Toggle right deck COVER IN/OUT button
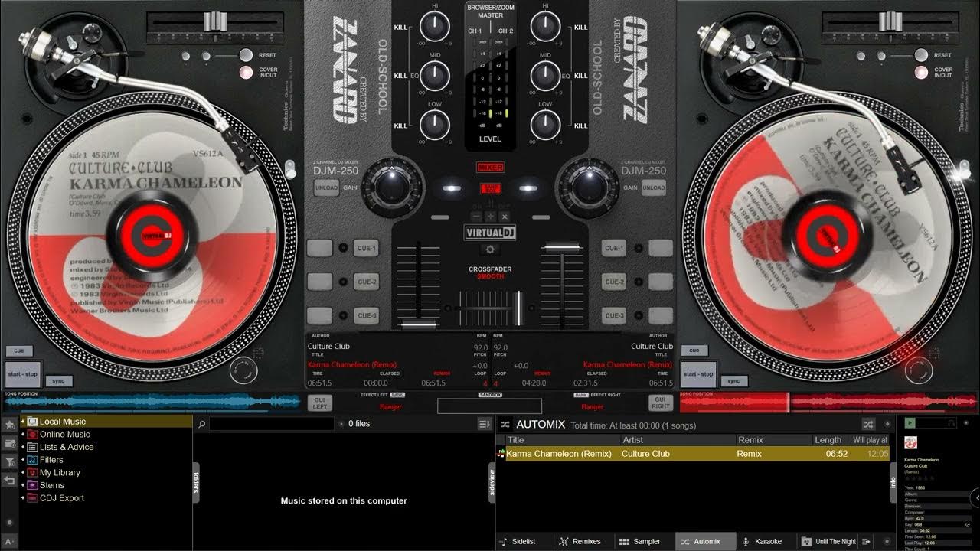The image size is (980, 551). [x=922, y=73]
